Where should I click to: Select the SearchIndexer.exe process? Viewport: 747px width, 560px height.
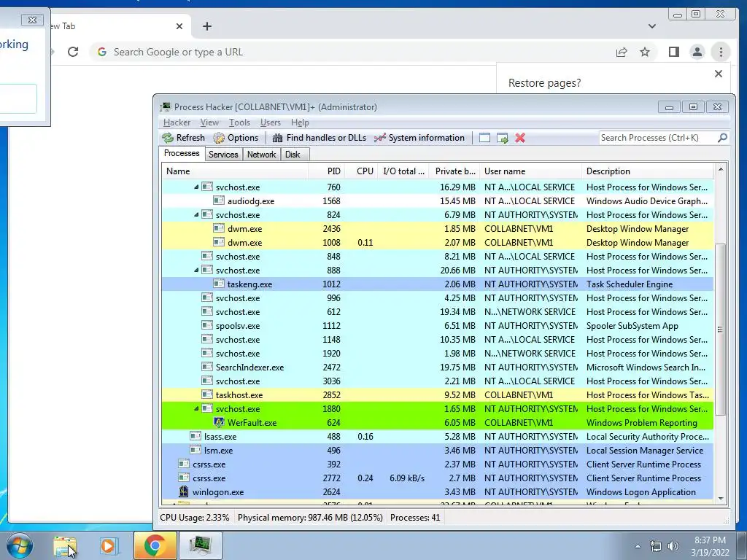438,367
